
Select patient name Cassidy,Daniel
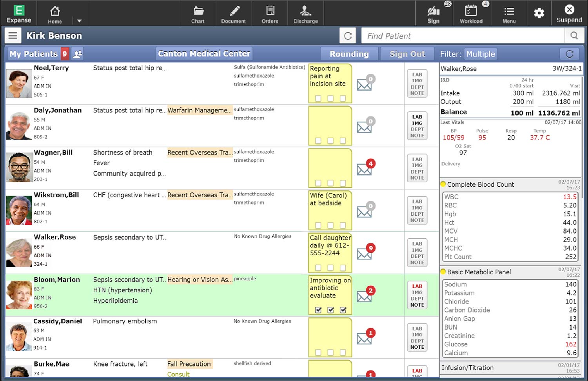tap(58, 321)
